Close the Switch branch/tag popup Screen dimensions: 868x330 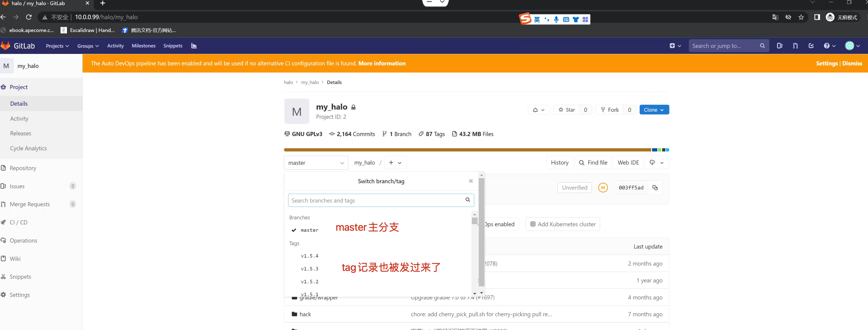click(x=471, y=181)
